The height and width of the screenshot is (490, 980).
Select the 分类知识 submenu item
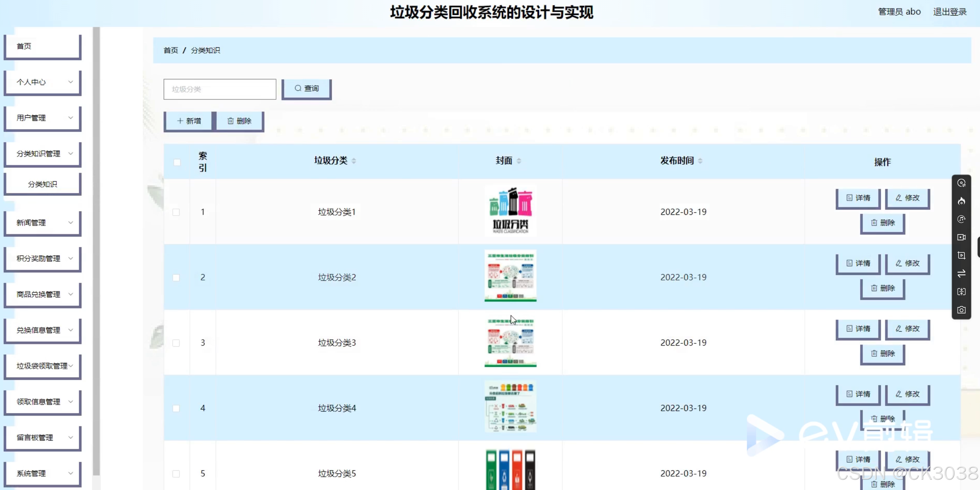coord(43,184)
